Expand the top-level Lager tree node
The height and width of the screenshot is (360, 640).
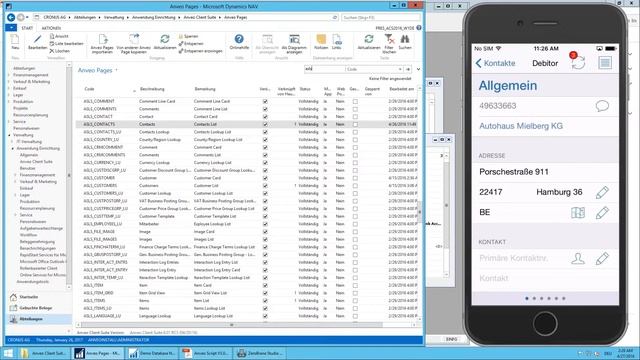[x=9, y=95]
